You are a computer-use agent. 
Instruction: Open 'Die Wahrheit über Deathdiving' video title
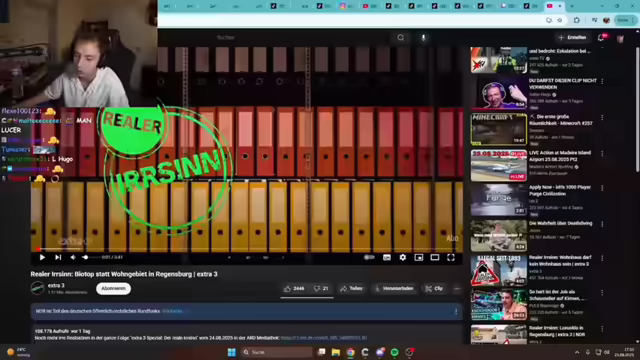[560, 223]
